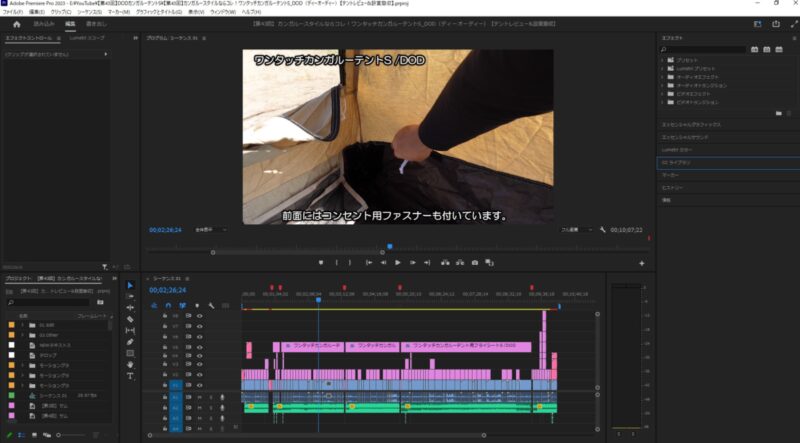
Task: Click the Extract button in Program monitor
Action: (x=460, y=263)
